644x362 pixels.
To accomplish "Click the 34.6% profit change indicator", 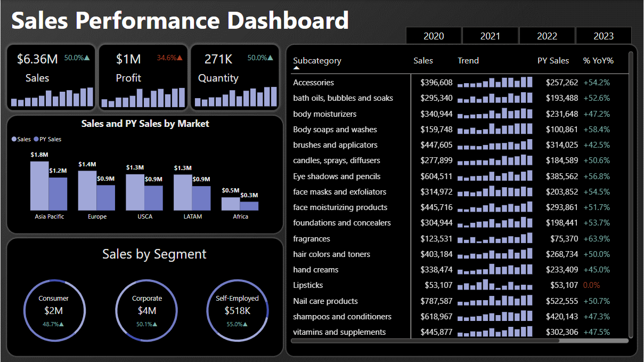I will pyautogui.click(x=169, y=58).
